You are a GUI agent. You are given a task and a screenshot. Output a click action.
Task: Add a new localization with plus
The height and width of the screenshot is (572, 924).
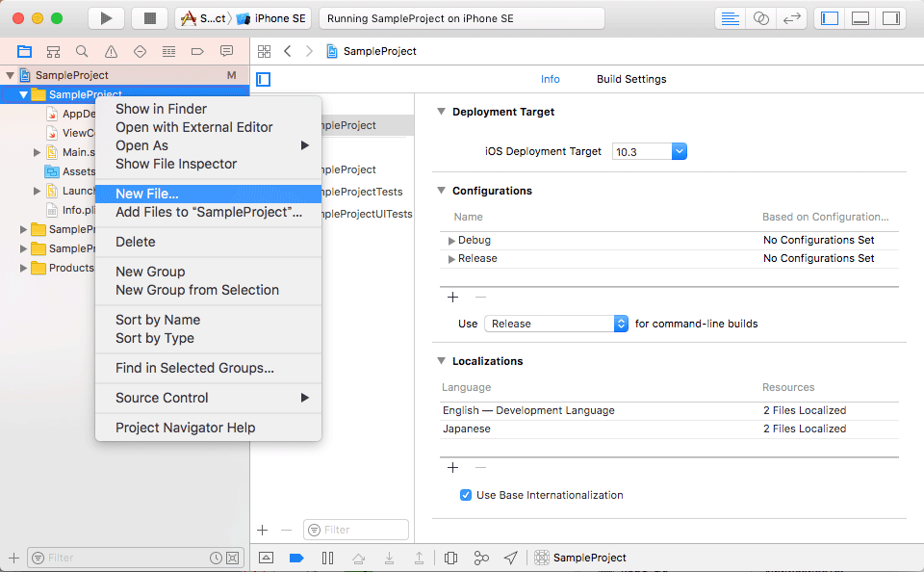452,468
